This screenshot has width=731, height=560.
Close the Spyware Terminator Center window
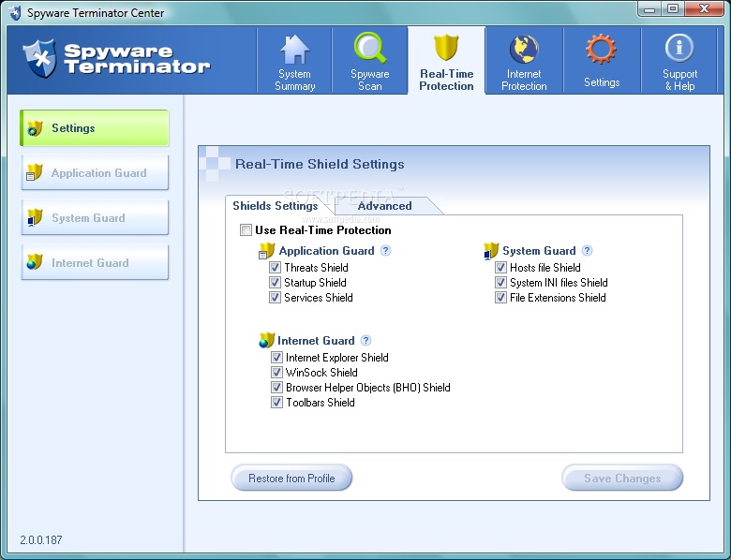pyautogui.click(x=704, y=8)
